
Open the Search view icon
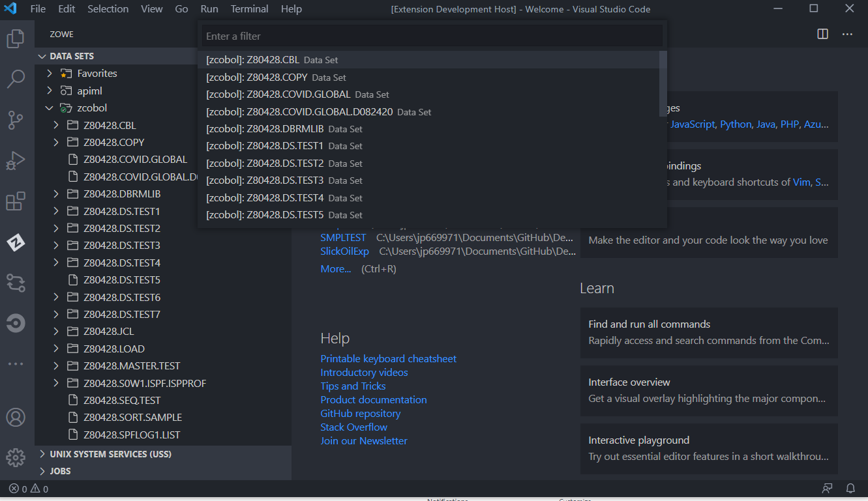coord(16,79)
